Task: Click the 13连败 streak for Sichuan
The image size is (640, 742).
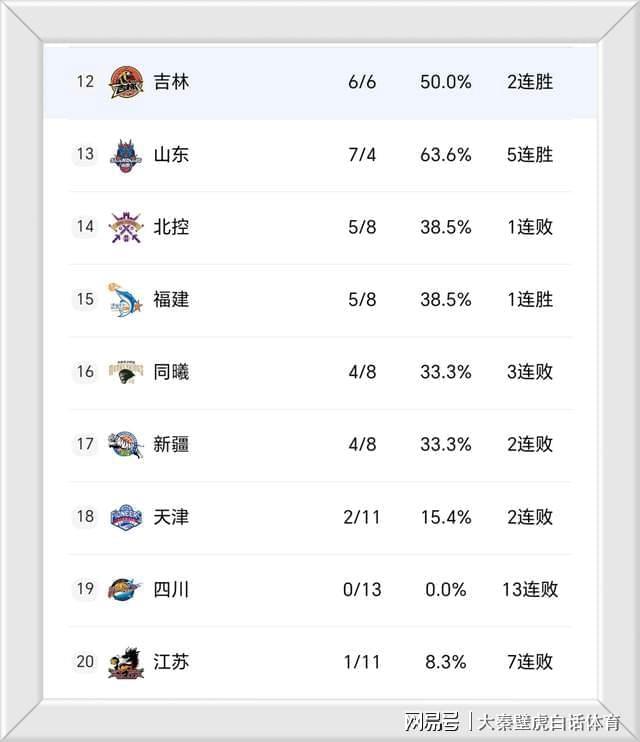Action: 530,589
